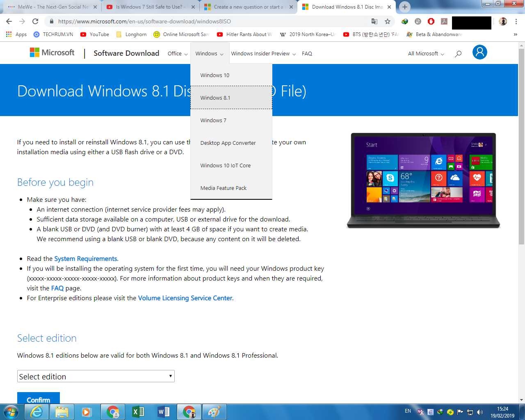The width and height of the screenshot is (525, 420).
Task: Click the OneNote clipper tray icon
Action: (420, 412)
